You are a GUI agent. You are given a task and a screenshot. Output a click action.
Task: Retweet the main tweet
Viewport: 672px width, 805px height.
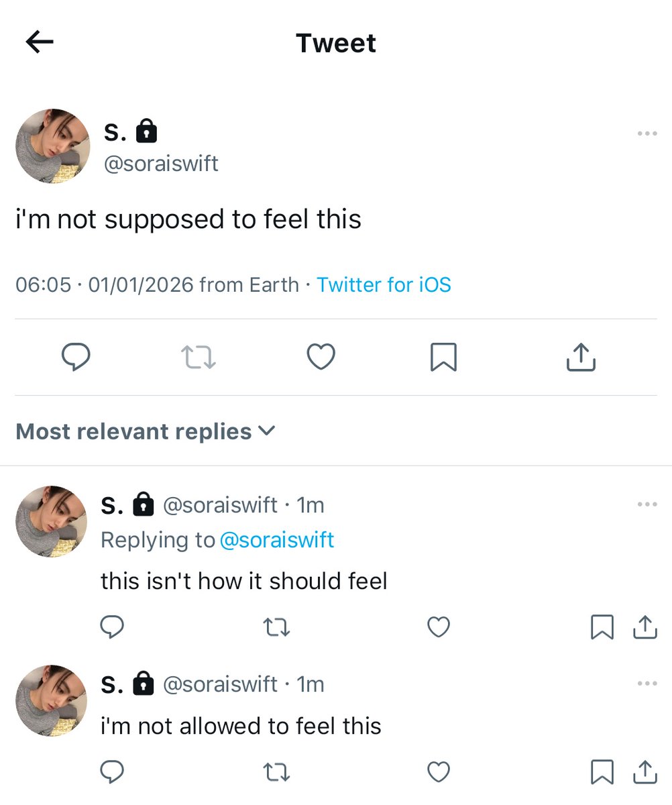[199, 358]
